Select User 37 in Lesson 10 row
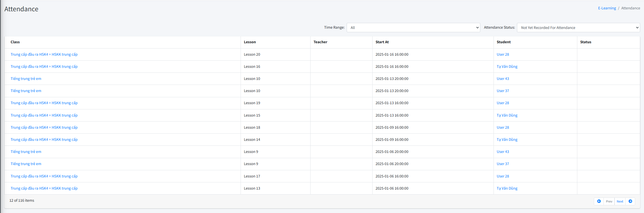The height and width of the screenshot is (213, 644). (503, 91)
